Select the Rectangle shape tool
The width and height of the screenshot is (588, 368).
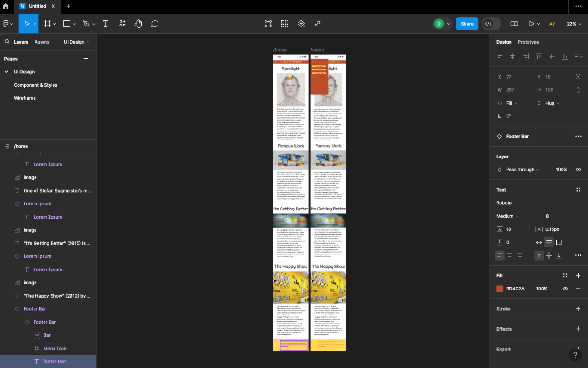[x=67, y=24]
